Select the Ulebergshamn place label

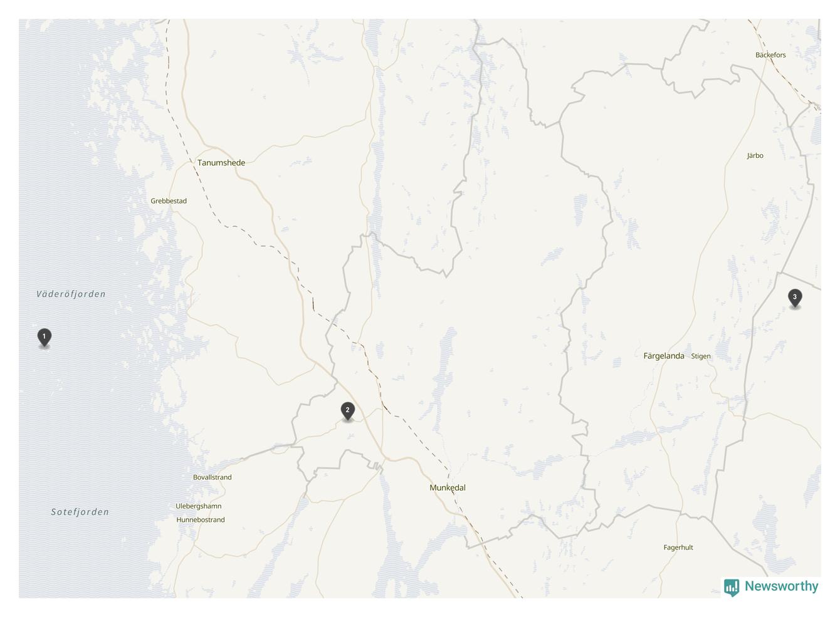(199, 506)
